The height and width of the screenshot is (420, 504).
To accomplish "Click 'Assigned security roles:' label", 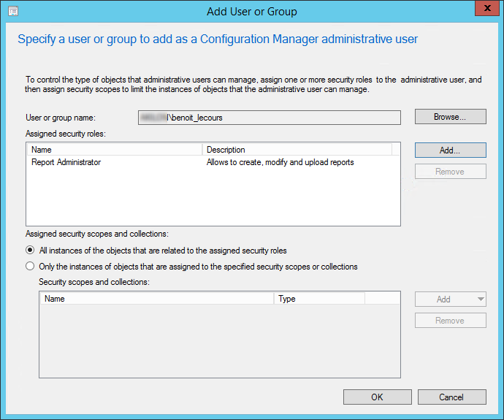I will coord(66,134).
